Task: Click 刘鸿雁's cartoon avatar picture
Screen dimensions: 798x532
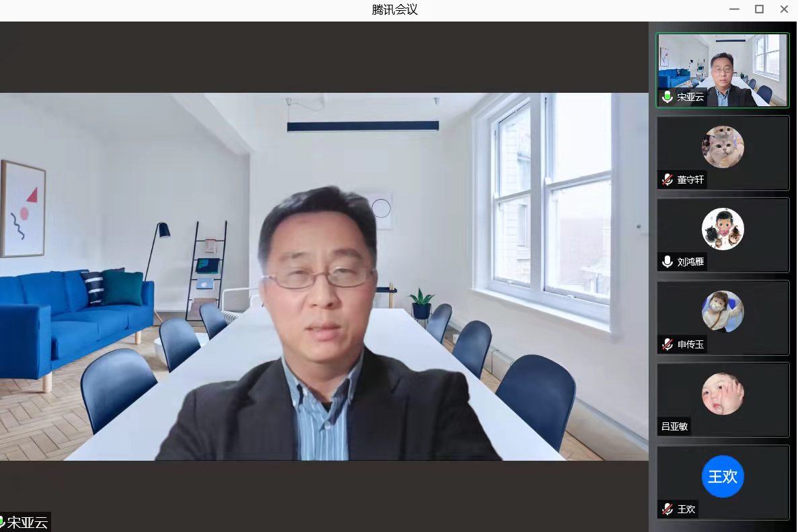Action: click(723, 229)
